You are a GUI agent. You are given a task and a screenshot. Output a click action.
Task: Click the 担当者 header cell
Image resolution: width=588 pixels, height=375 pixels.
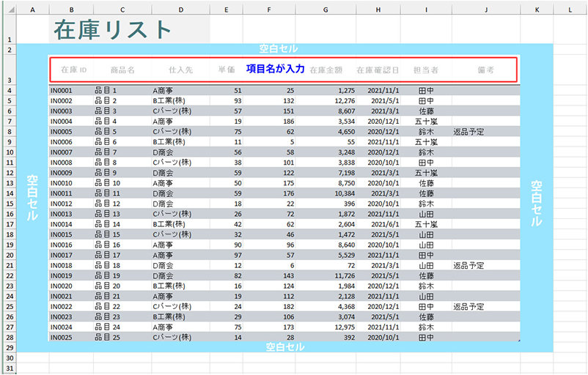point(426,70)
